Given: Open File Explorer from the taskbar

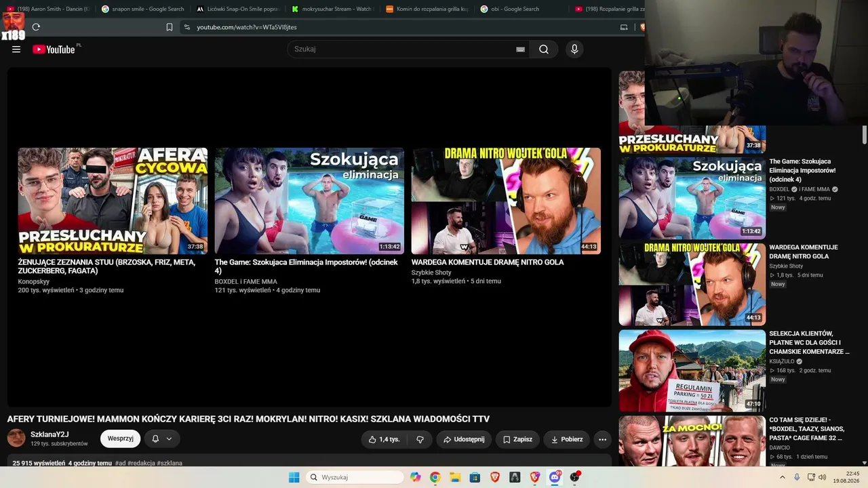Looking at the screenshot, I should coord(455,477).
